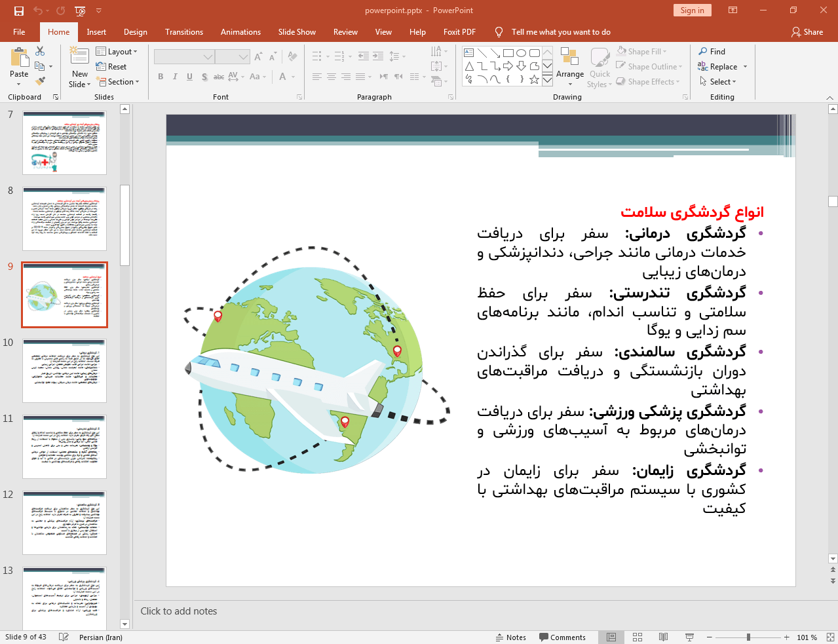Select slide 7 thumbnail

[x=64, y=143]
